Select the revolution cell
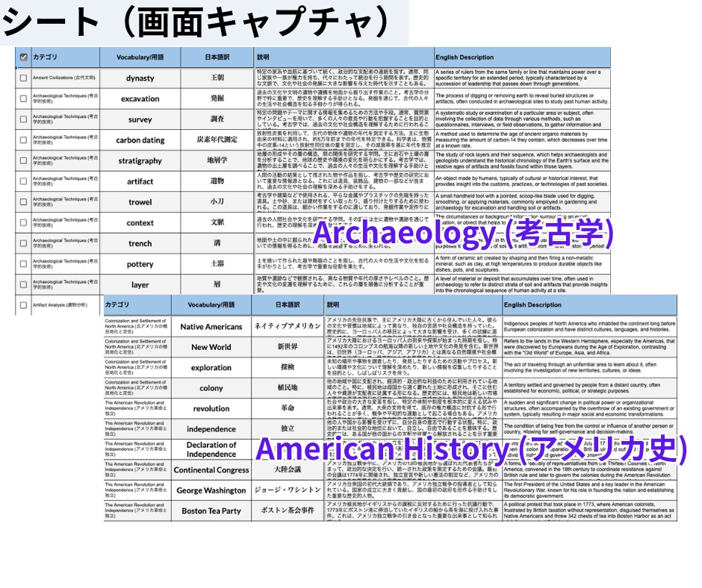This screenshot has width=702, height=588. coord(211,409)
